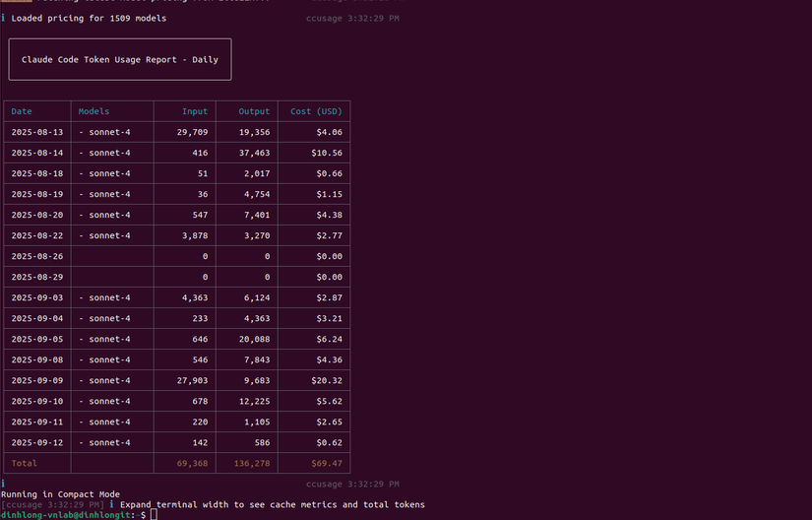
Task: Click the date cell 2025-09-10
Action: tap(37, 402)
